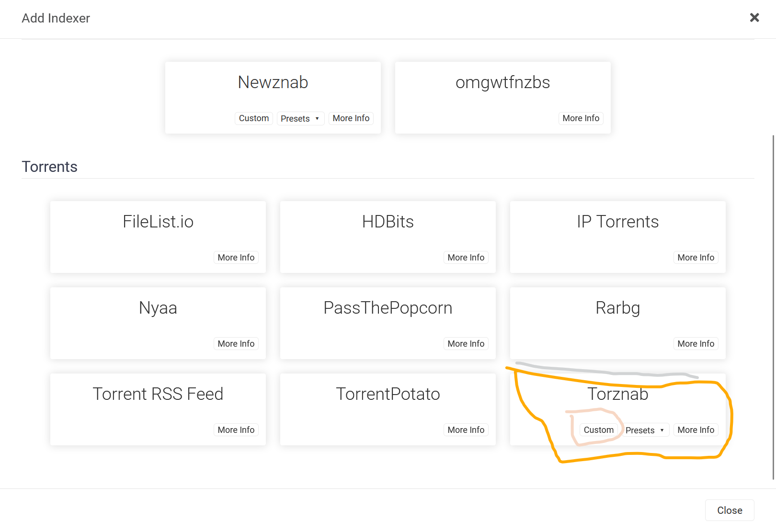This screenshot has height=532, width=776.
Task: Open More Info for Newznab
Action: pyautogui.click(x=351, y=118)
